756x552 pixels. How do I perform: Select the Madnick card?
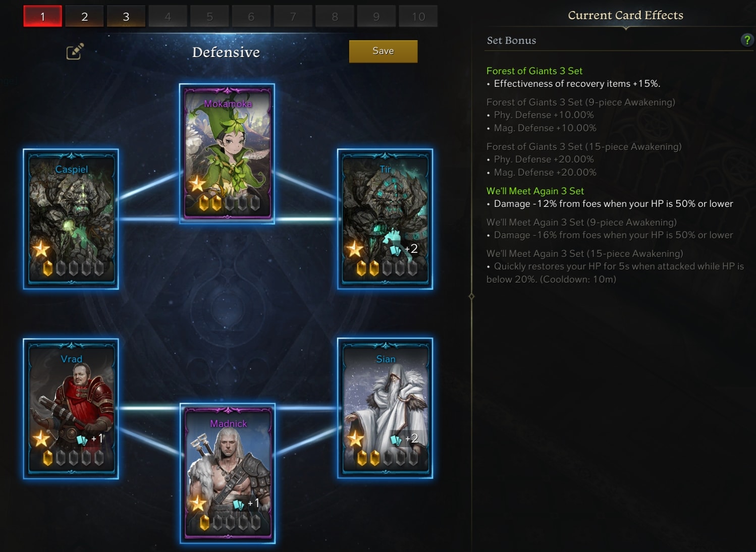[x=228, y=473]
